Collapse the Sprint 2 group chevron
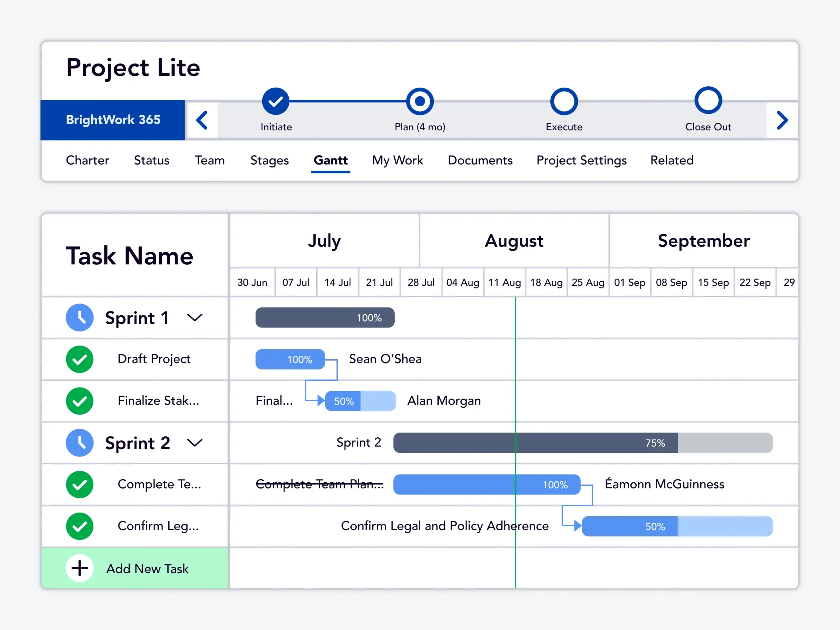The image size is (840, 630). tap(195, 443)
